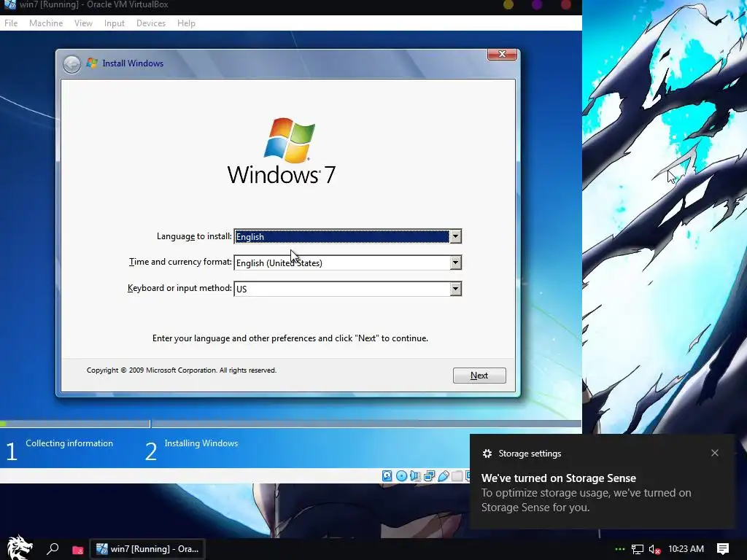This screenshot has width=747, height=560.
Task: Open the Input menu
Action: (x=115, y=23)
